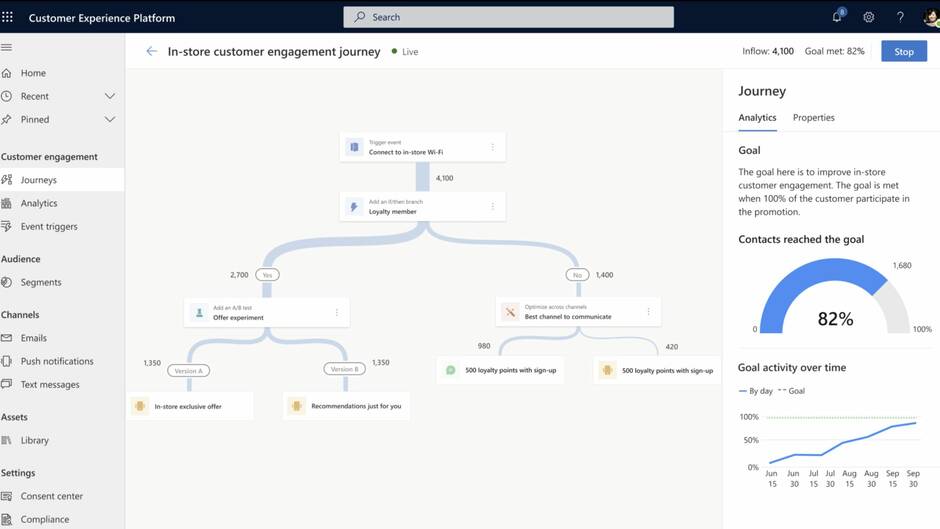Expand the Recent section chevron
The image size is (940, 529).
(x=110, y=96)
